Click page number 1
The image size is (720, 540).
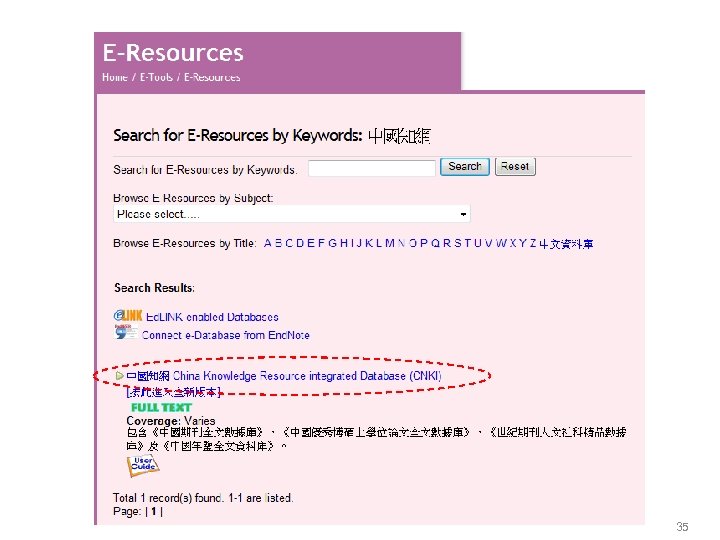click(154, 512)
